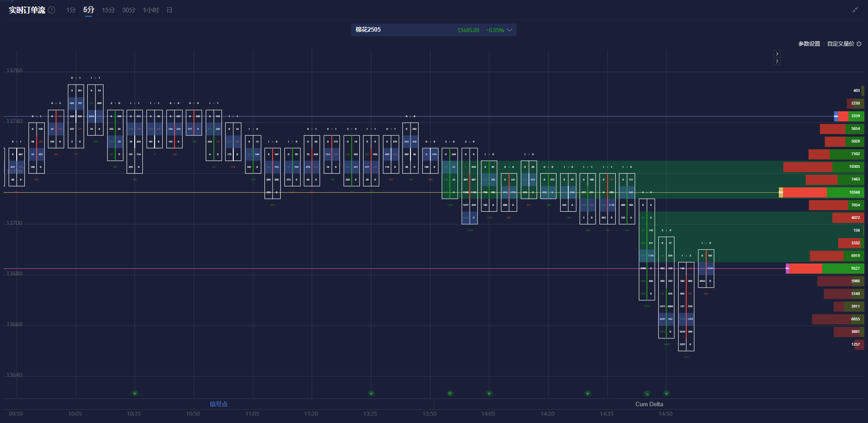Switch to the 15分 timeframe tab
The height and width of the screenshot is (423, 868).
click(x=108, y=10)
